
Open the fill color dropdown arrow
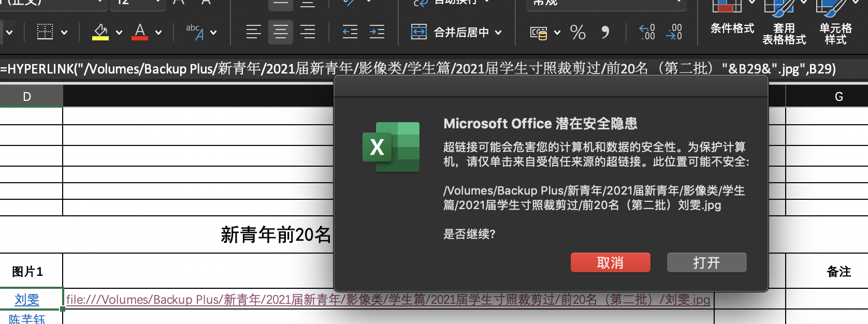pos(119,33)
